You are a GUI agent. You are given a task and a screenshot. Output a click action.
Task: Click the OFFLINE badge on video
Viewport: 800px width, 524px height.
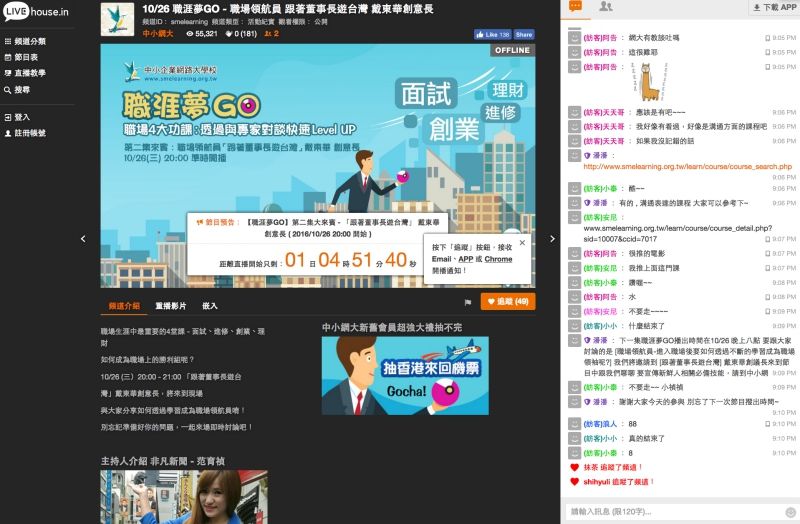pos(512,50)
